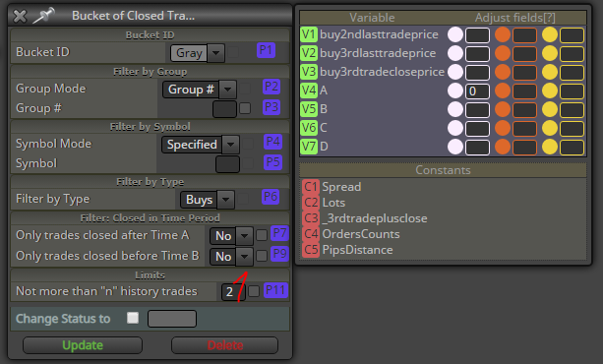The width and height of the screenshot is (603, 364).
Task: Select the V1 variable badge
Action: click(309, 34)
